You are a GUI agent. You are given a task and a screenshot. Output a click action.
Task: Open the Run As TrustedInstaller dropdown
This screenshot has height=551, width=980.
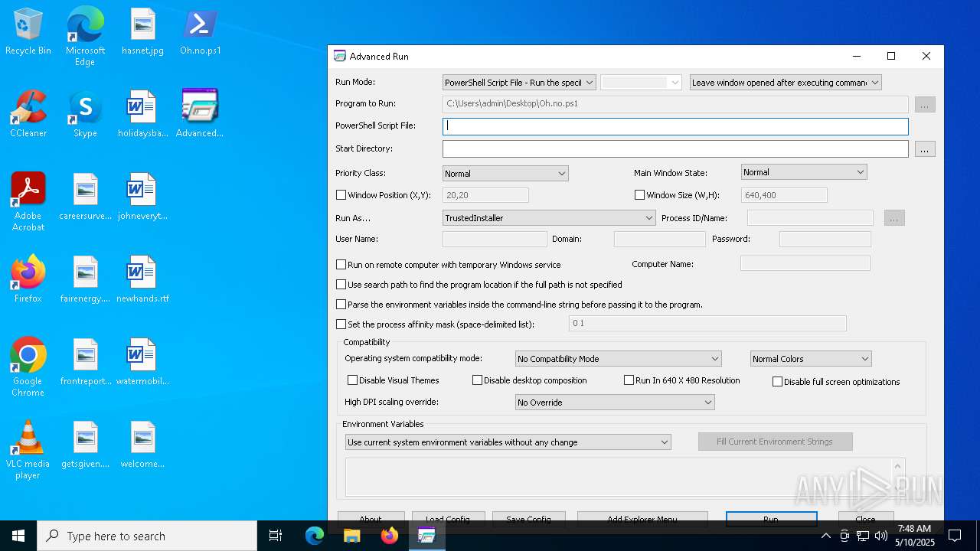[x=549, y=218]
